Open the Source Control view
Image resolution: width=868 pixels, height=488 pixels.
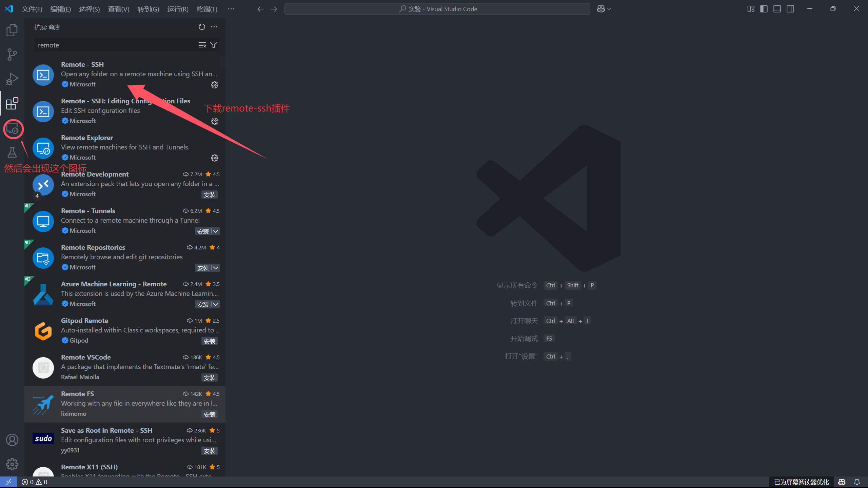[12, 55]
